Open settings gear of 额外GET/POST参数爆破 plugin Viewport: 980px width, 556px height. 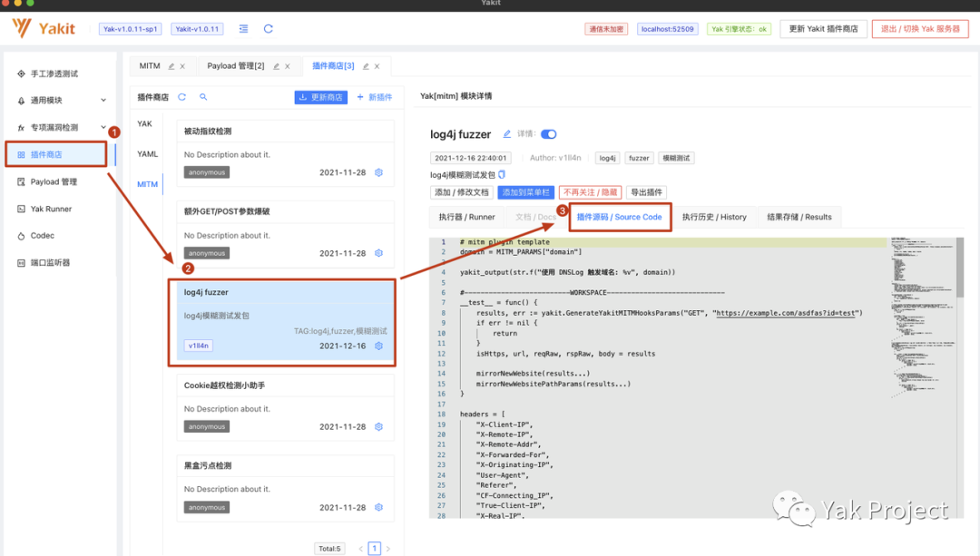[x=378, y=253]
